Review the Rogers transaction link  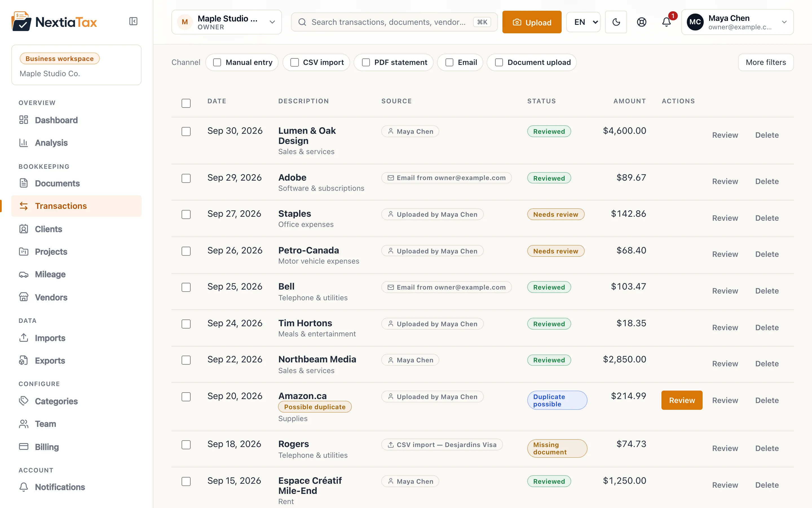725,448
